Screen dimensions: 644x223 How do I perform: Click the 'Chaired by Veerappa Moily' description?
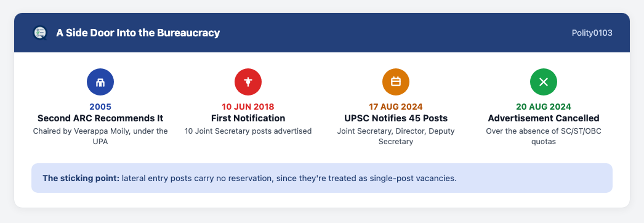100,136
